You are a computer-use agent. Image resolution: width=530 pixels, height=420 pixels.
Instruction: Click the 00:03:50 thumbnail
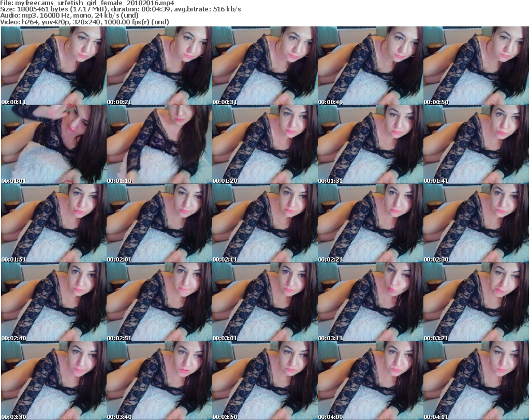coord(264,381)
